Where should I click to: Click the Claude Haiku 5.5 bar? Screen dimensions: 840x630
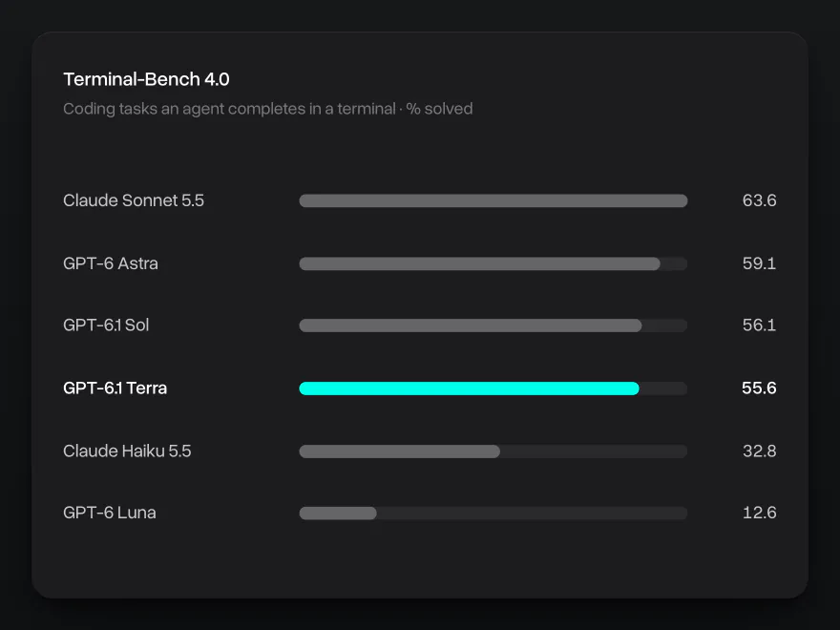[x=493, y=451]
